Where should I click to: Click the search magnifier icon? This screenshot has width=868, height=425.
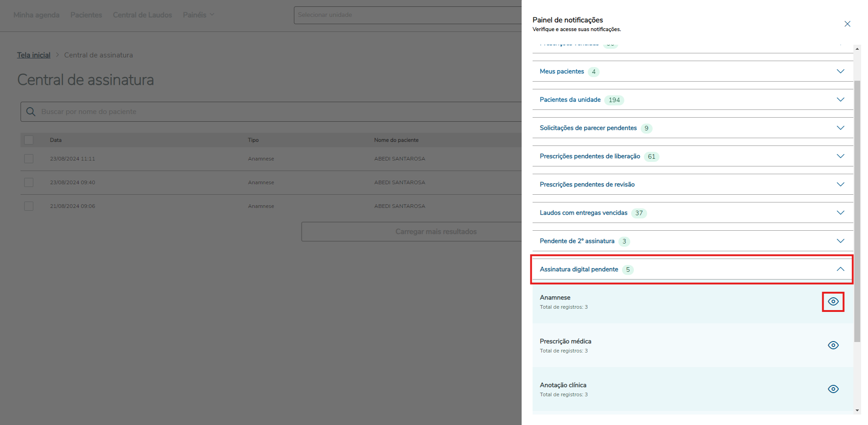(31, 112)
